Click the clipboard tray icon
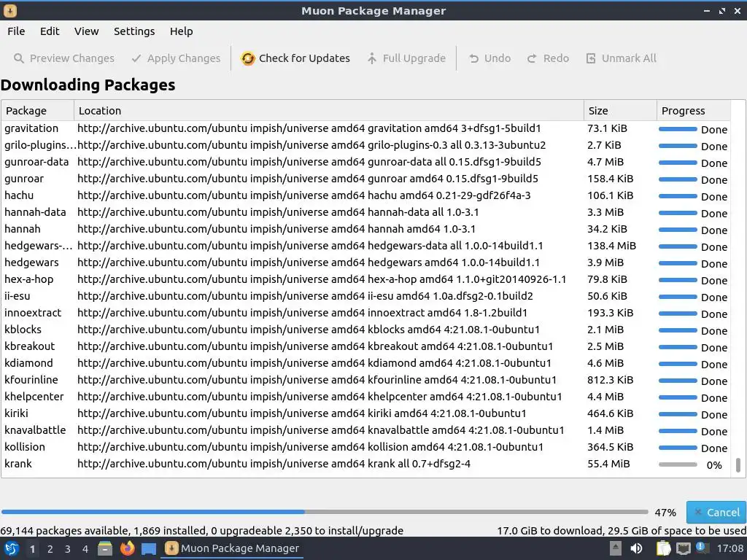This screenshot has height=560, width=747. click(664, 548)
